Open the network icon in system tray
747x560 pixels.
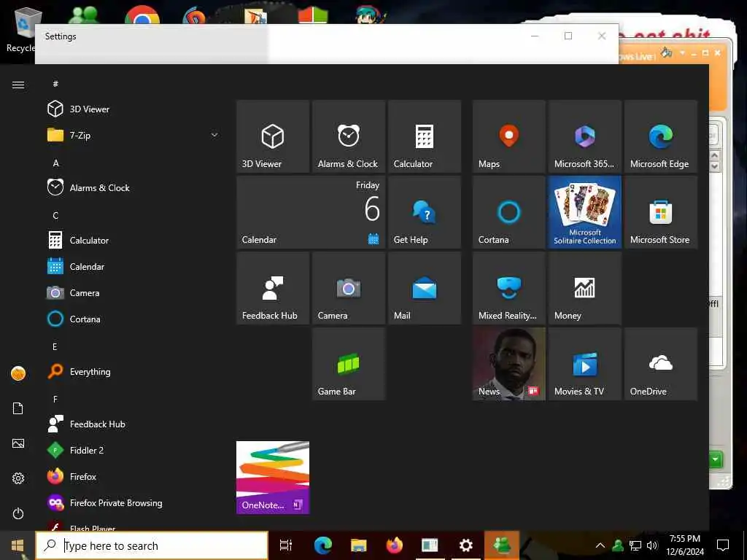(x=635, y=545)
